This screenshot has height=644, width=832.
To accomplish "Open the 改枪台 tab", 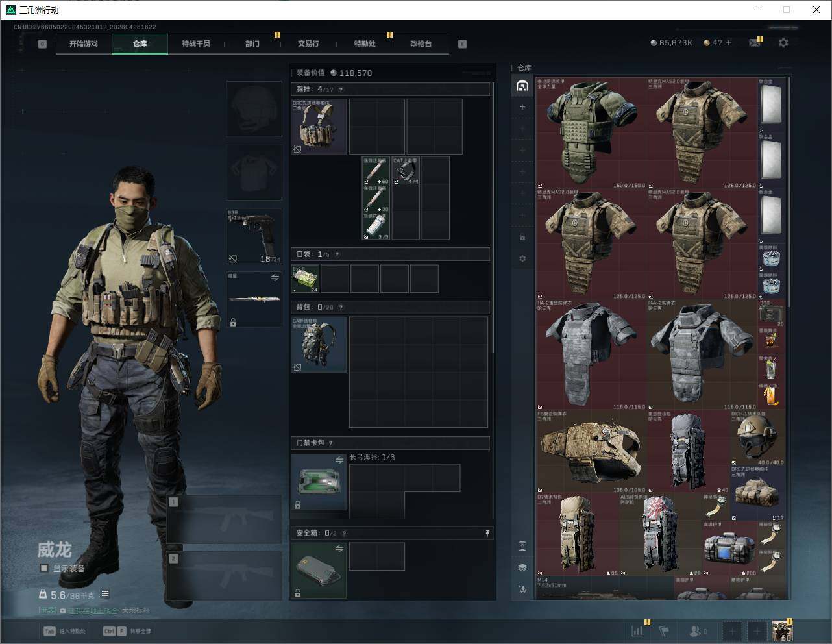I will point(421,43).
